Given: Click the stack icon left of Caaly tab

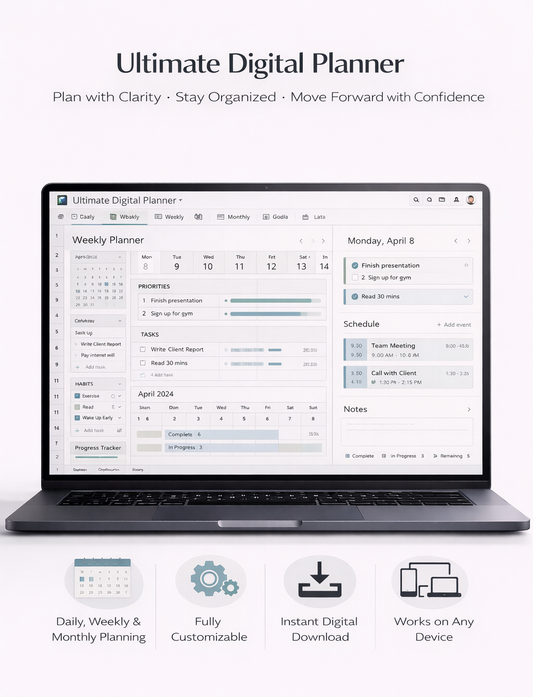Looking at the screenshot, I should (60, 216).
